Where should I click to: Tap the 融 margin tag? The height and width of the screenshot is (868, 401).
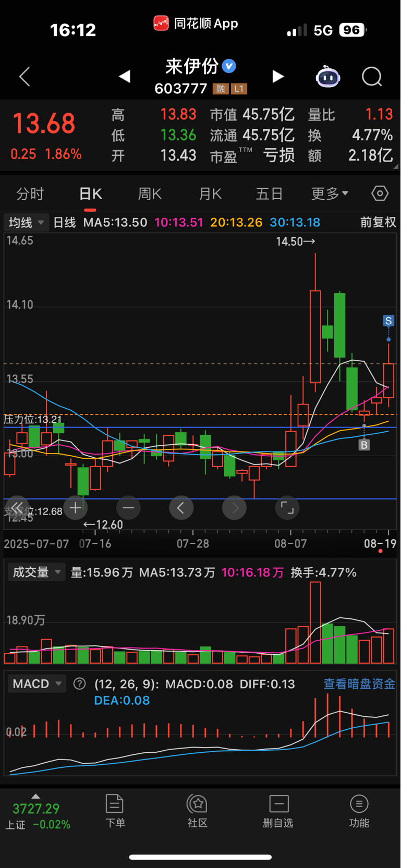click(x=221, y=89)
